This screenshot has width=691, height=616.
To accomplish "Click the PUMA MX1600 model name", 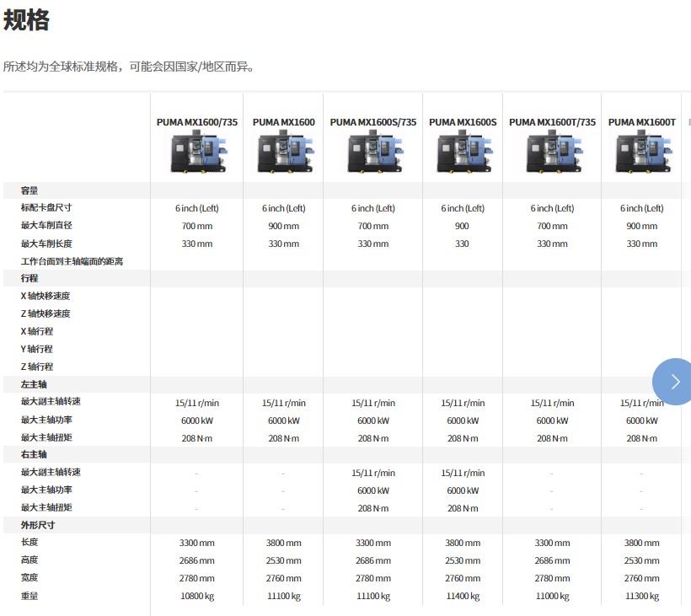I will [284, 122].
